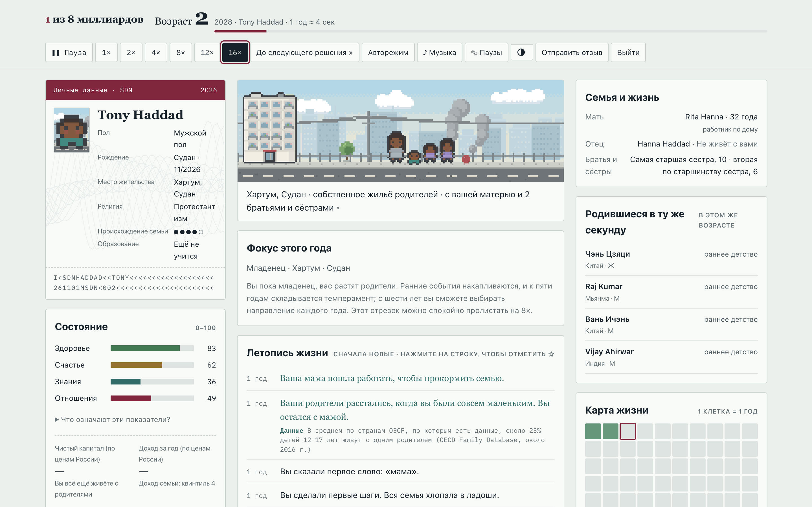Screen dimensions: 812x507
Task: Mark the entry Вы сказали первое слово
Action: pos(400,471)
